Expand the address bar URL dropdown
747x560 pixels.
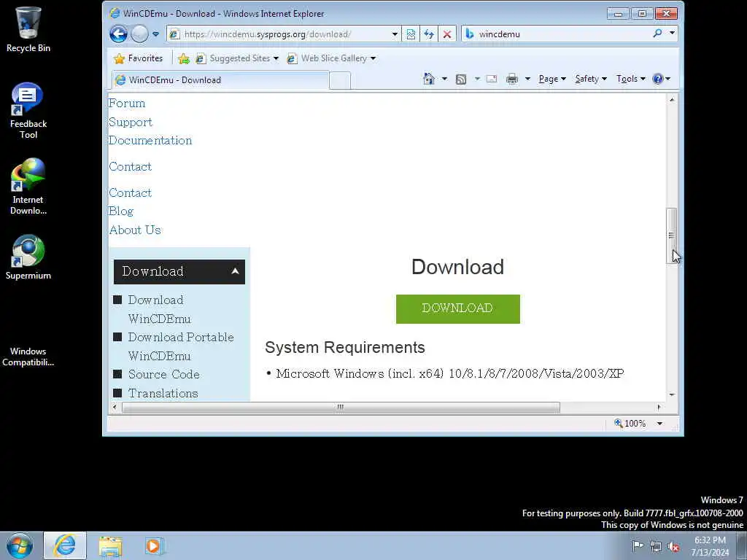click(x=395, y=34)
